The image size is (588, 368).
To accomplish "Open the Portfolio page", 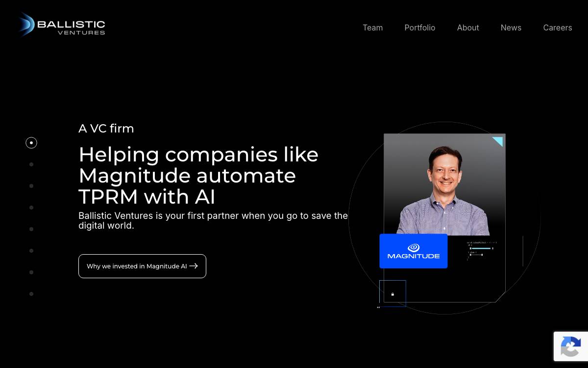I will coord(419,27).
